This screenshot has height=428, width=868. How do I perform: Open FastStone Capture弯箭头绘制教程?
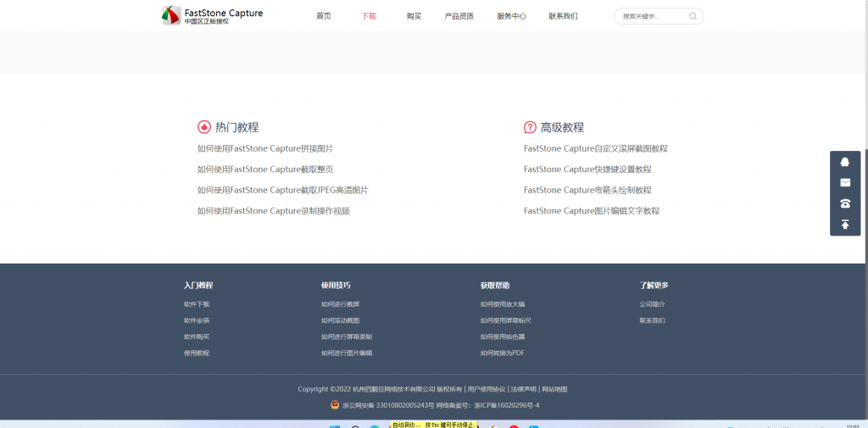(587, 190)
